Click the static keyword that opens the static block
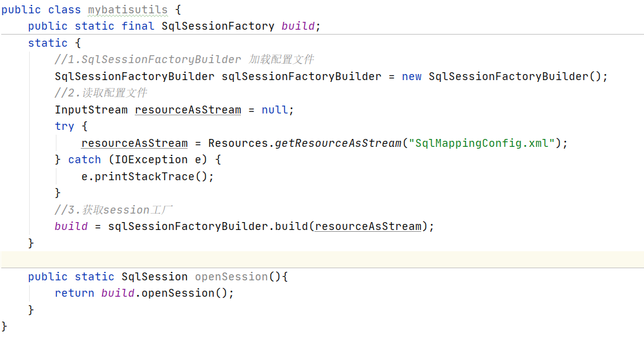The height and width of the screenshot is (338, 644). [x=47, y=42]
